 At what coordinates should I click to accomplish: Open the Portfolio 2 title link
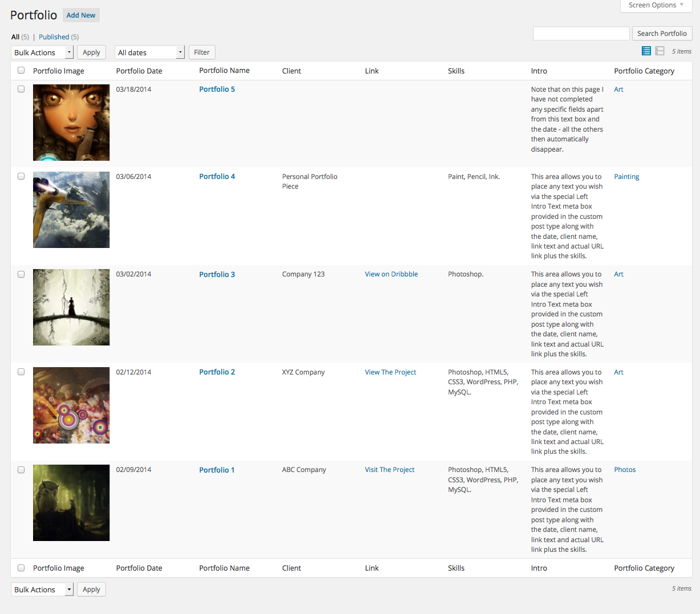click(217, 372)
